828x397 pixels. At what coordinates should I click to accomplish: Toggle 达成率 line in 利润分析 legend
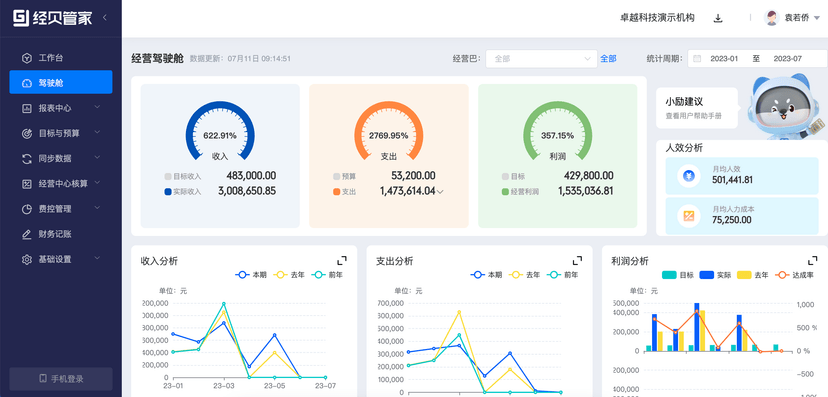(x=794, y=275)
